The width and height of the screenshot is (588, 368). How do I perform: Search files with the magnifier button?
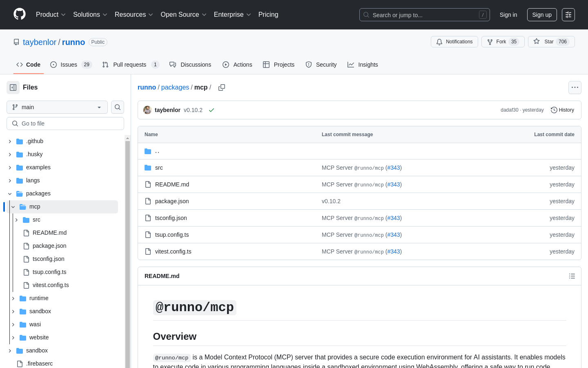tap(118, 107)
